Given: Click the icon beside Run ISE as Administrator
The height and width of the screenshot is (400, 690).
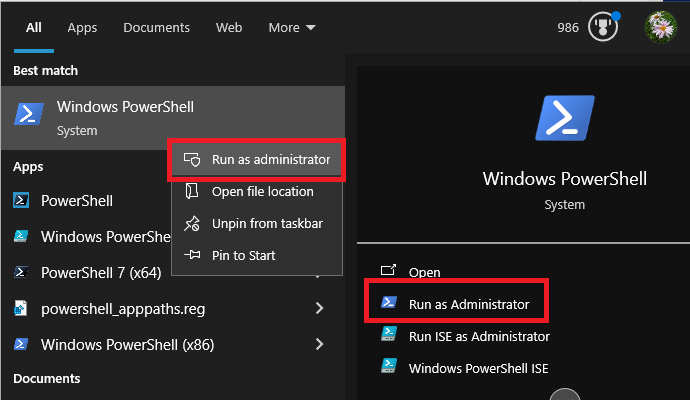Looking at the screenshot, I should [x=389, y=334].
